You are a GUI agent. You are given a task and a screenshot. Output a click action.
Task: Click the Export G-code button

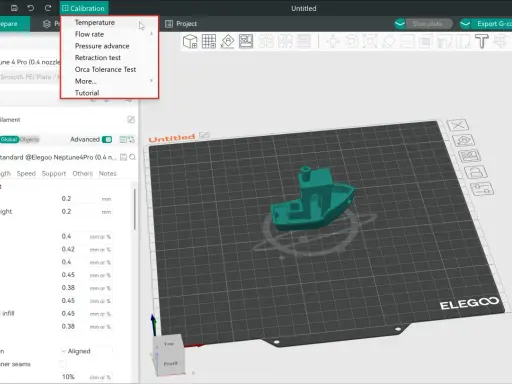493,24
